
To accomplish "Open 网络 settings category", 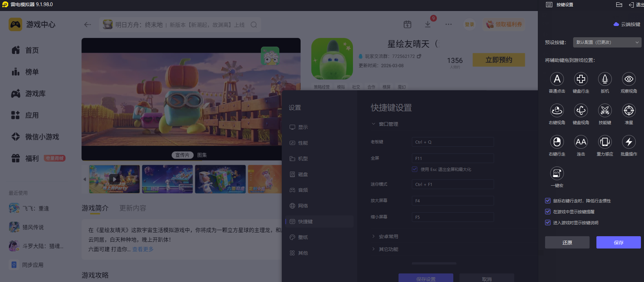I will point(319,206).
